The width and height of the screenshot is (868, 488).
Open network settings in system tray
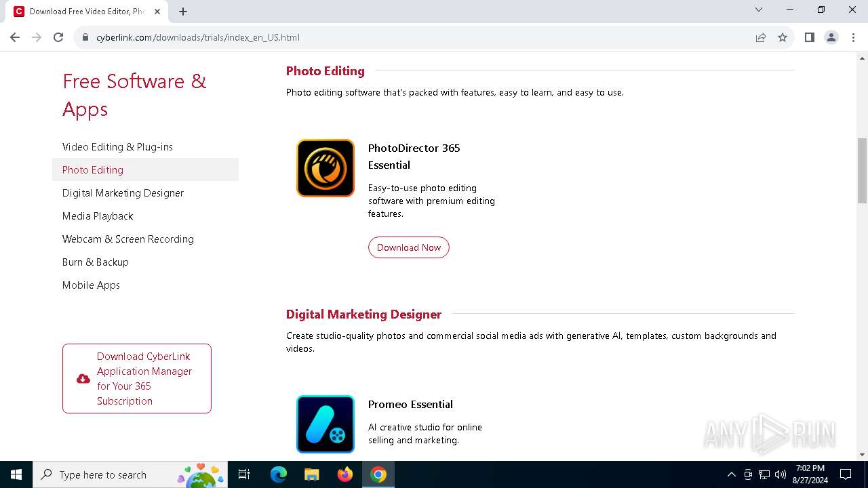[x=764, y=474]
